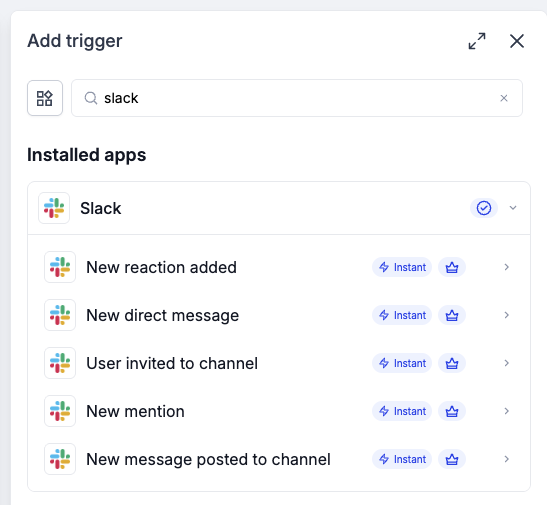Click Slack icon beside New mention
This screenshot has width=547, height=505.
coord(60,411)
